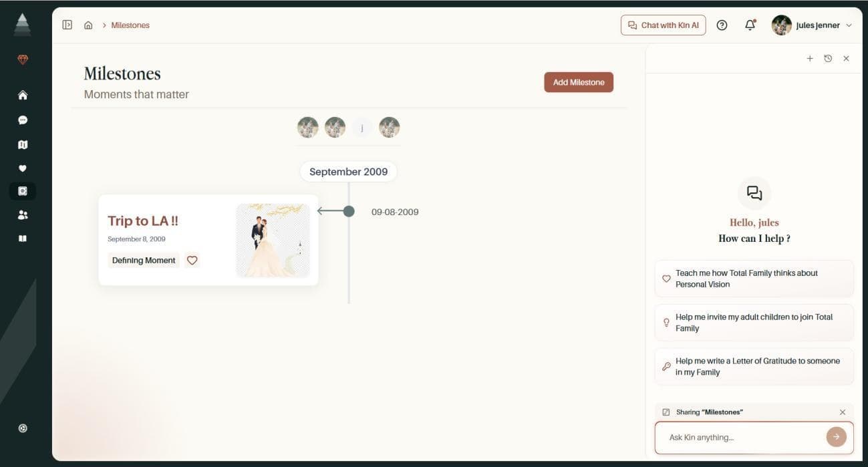This screenshot has height=467, width=868.
Task: Open the map icon in sidebar
Action: (23, 144)
